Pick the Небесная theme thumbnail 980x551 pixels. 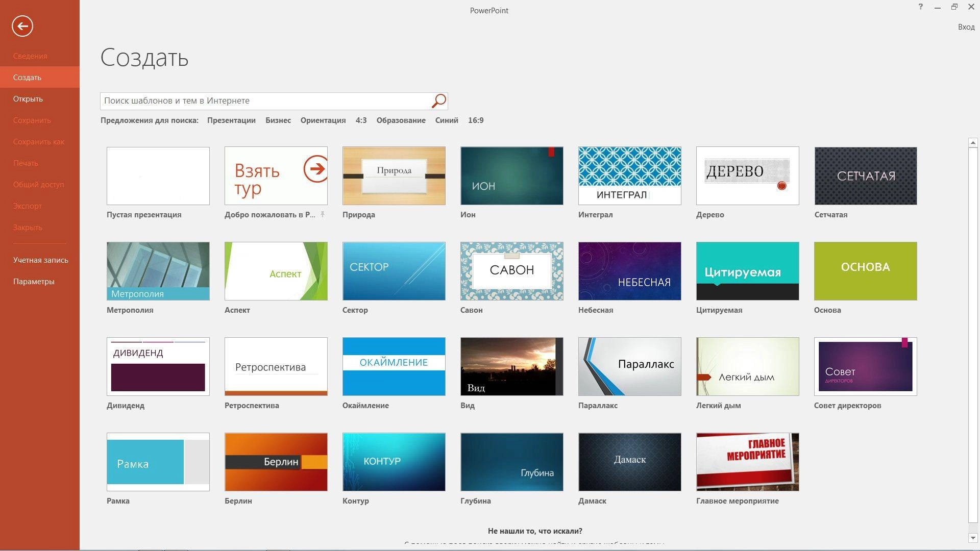630,271
